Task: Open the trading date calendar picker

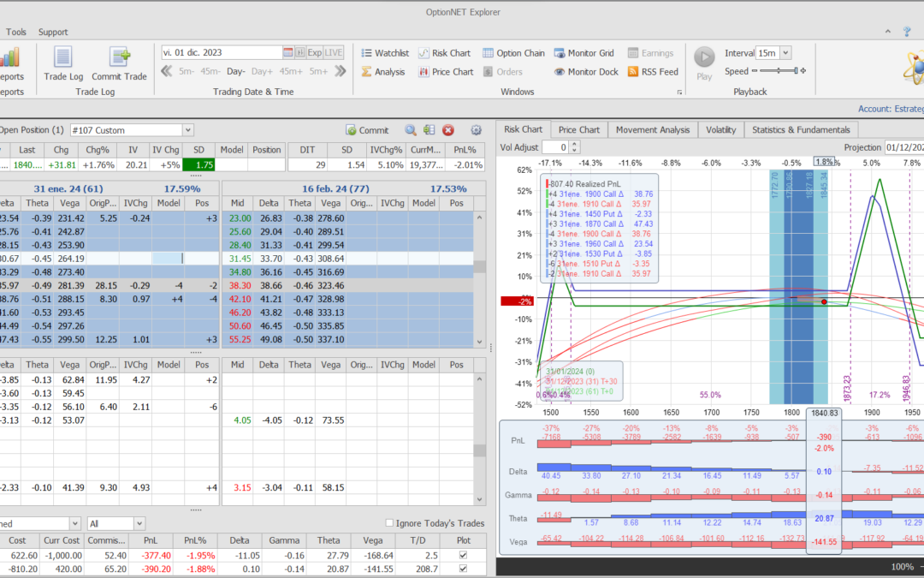Action: click(x=287, y=52)
